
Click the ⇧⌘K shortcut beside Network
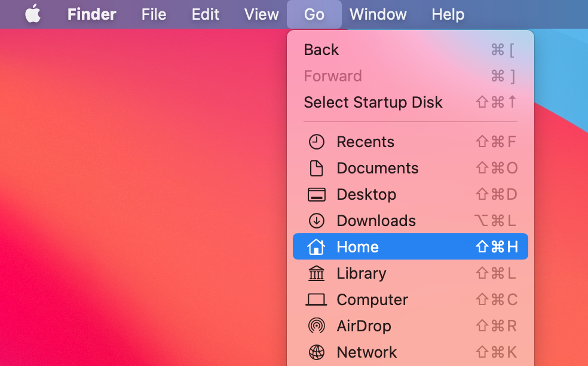pyautogui.click(x=497, y=352)
